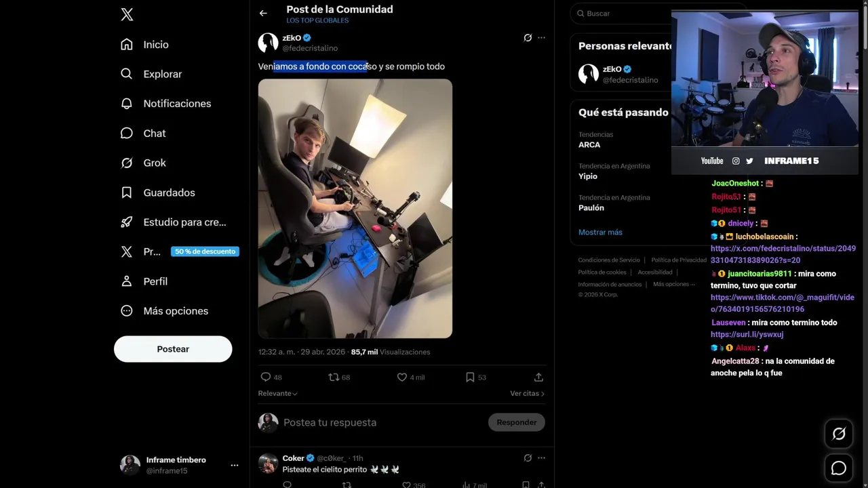Image resolution: width=868 pixels, height=488 pixels.
Task: Open the reply comment icon showing 48
Action: pos(266,377)
